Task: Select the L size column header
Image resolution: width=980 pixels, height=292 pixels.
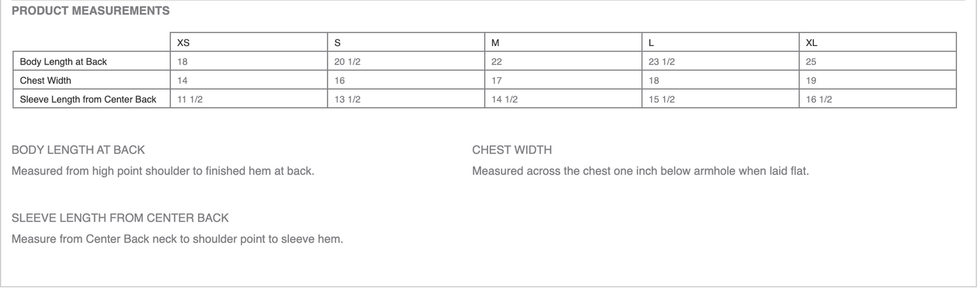Action: coord(652,43)
